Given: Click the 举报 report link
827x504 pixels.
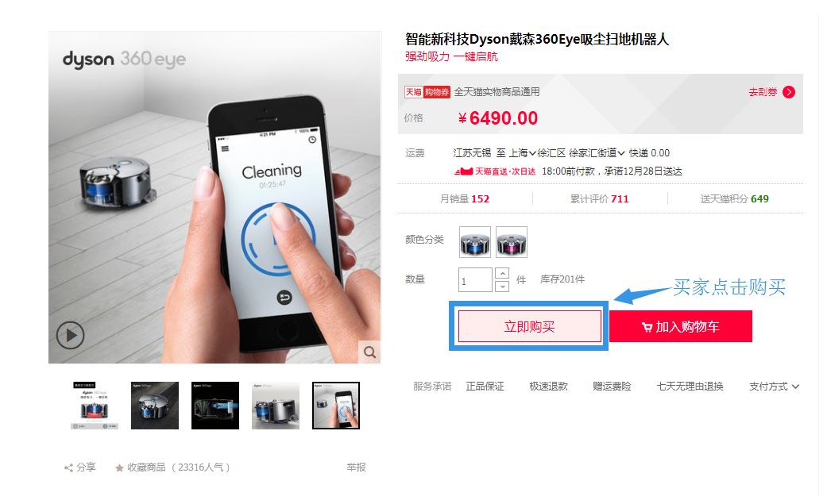Looking at the screenshot, I should (356, 467).
